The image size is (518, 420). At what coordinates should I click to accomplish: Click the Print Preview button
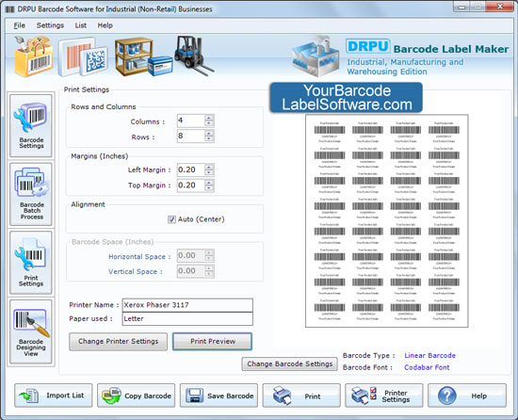coord(213,342)
